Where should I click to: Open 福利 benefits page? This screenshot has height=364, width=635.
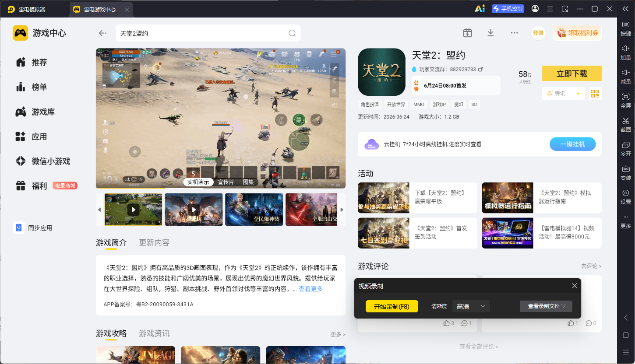coord(39,186)
